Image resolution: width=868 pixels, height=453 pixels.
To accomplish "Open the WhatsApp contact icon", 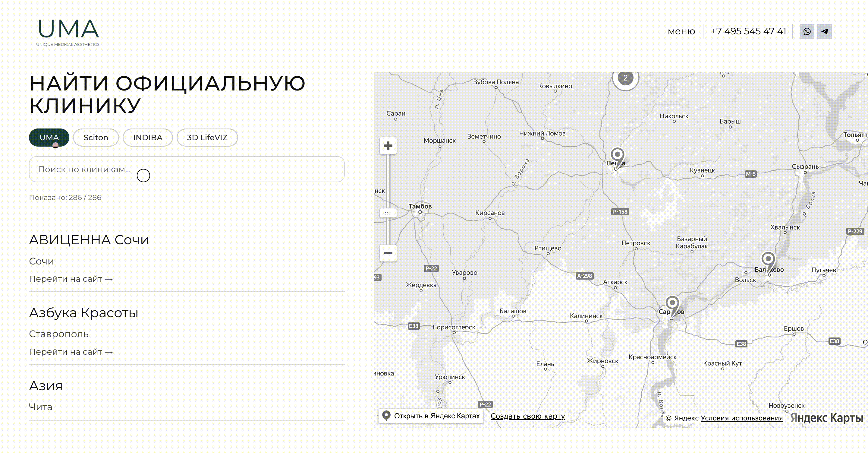I will [807, 31].
